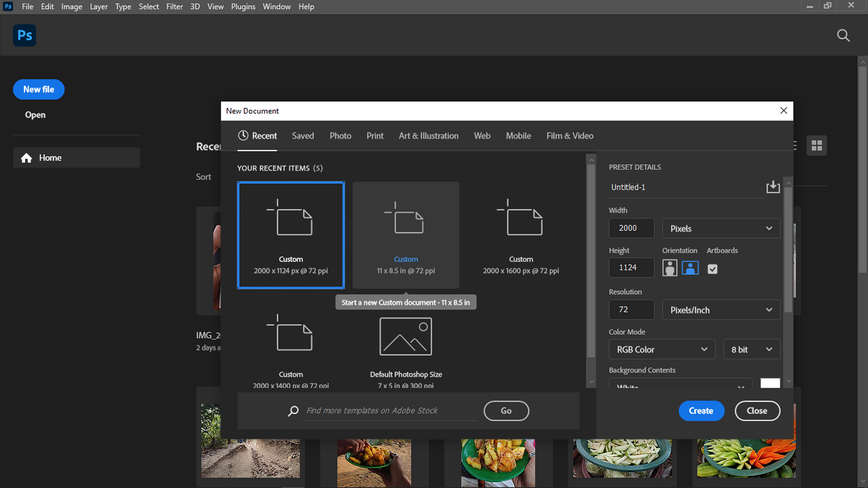Toggle the Artboards checkbox
This screenshot has height=488, width=868.
[712, 269]
